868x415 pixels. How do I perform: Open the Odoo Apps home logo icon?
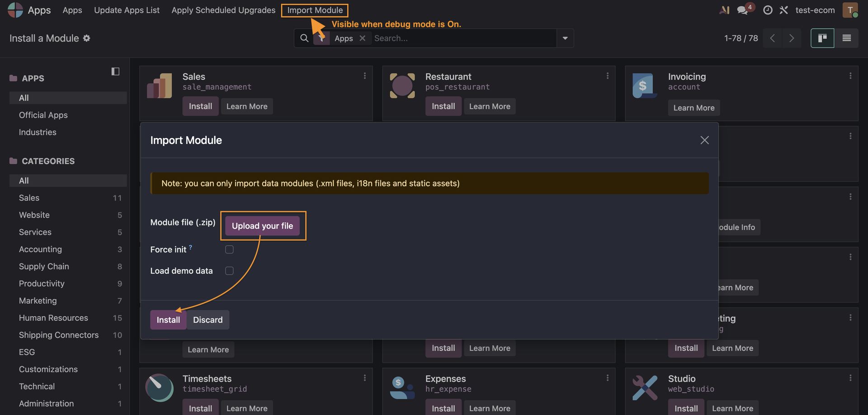coord(15,10)
